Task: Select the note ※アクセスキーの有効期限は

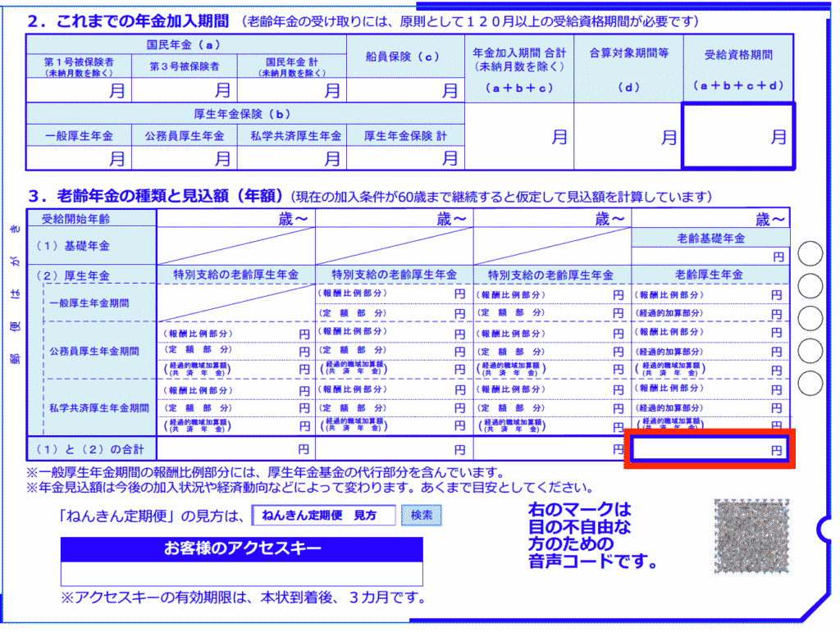Action: pos(244,598)
